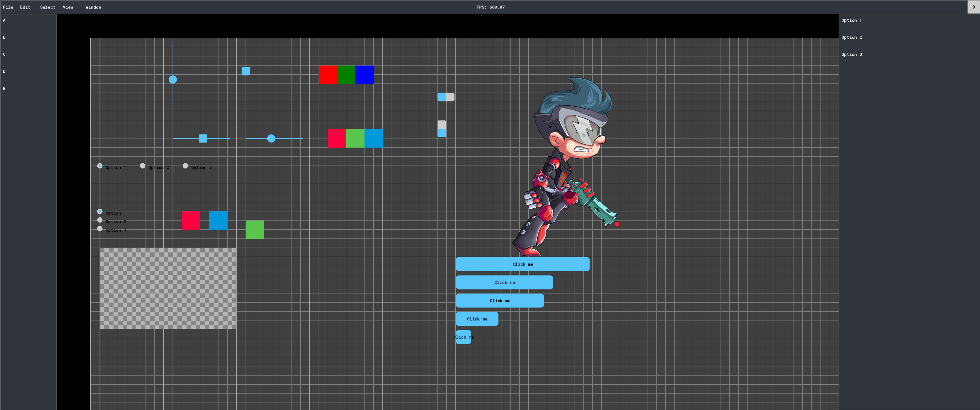The image size is (980, 410).
Task: Choose Option 2 in right panel
Action: tap(851, 37)
